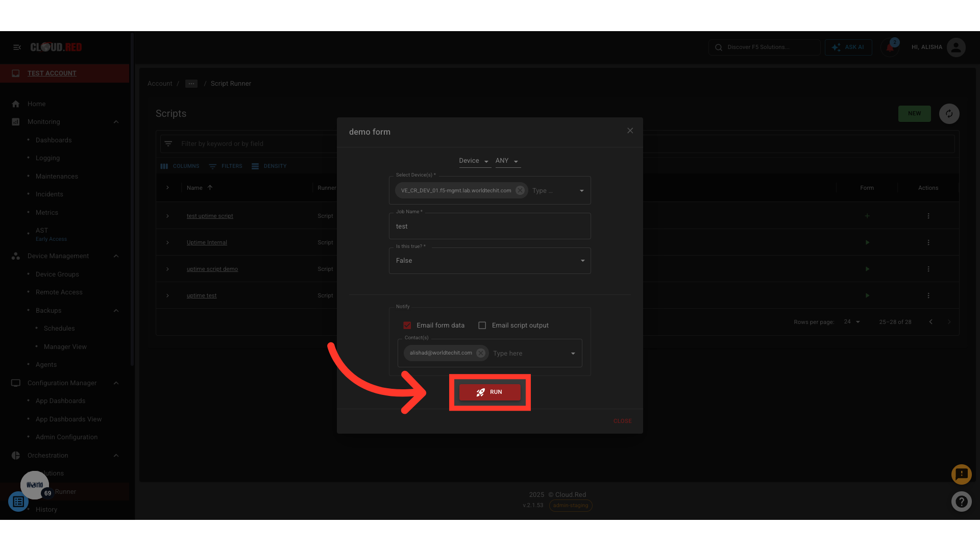Image resolution: width=980 pixels, height=551 pixels.
Task: Close the demo form dialog with X
Action: [630, 131]
